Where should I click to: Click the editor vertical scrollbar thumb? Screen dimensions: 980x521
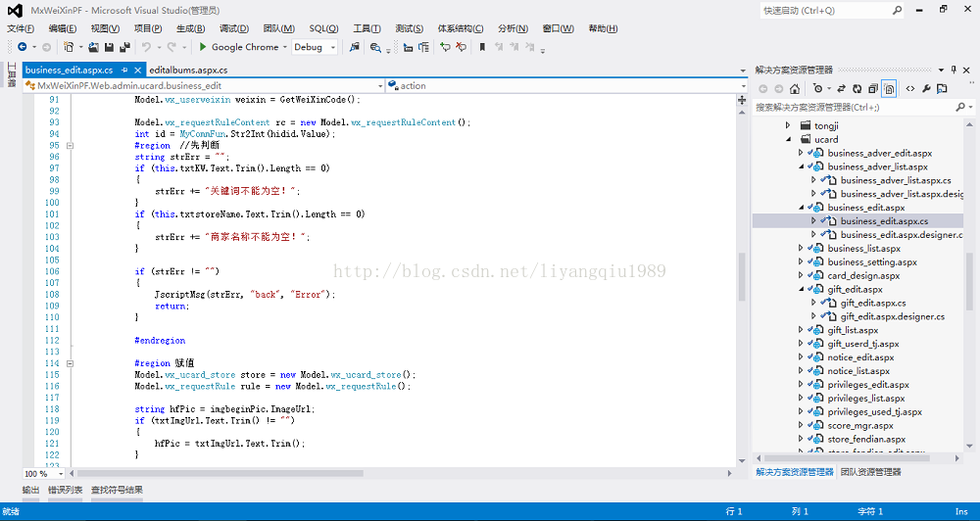[x=742, y=277]
